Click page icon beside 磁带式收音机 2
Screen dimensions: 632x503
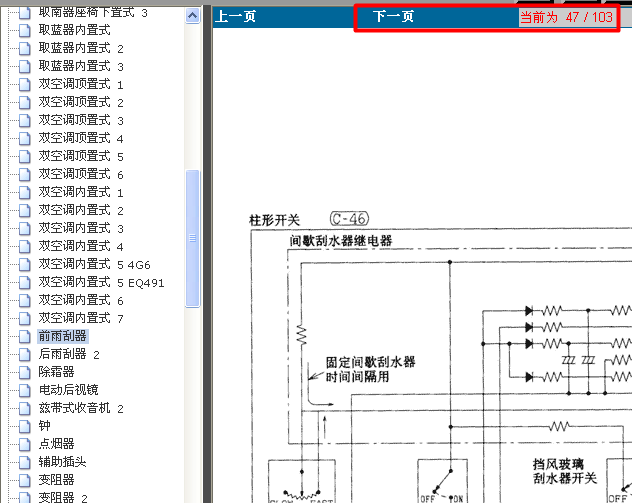click(x=25, y=408)
